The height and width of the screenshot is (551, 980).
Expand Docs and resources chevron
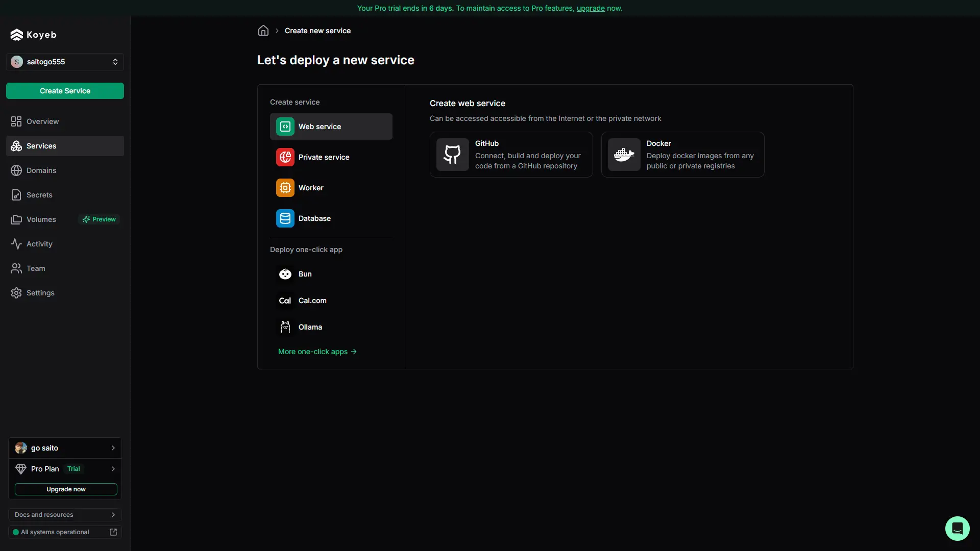(x=113, y=515)
